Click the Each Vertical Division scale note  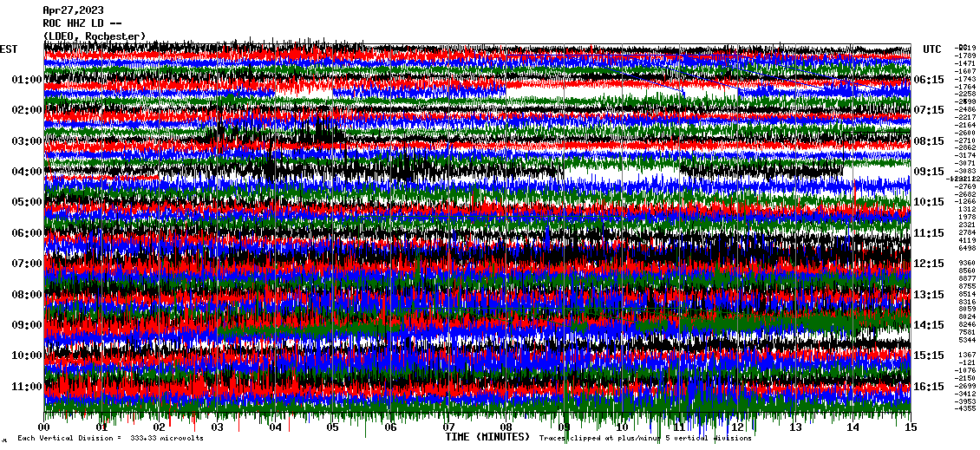[x=110, y=438]
